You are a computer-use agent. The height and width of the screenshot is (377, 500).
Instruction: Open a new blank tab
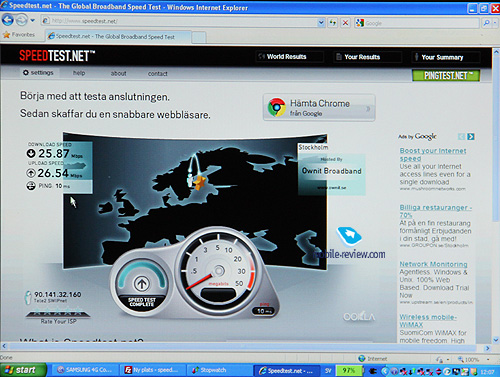tap(199, 37)
